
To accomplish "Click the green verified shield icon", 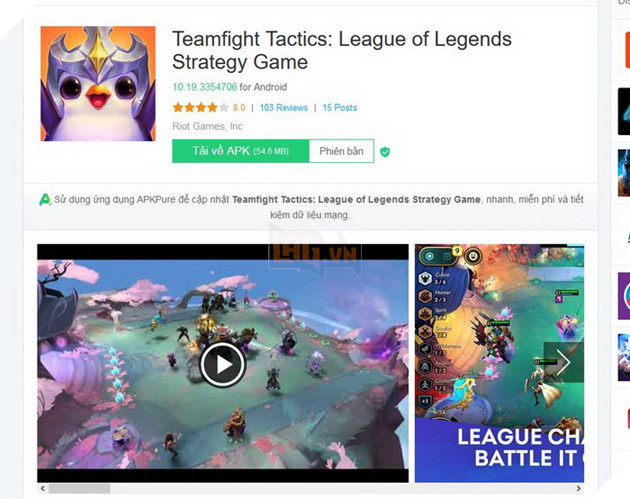I will [385, 152].
